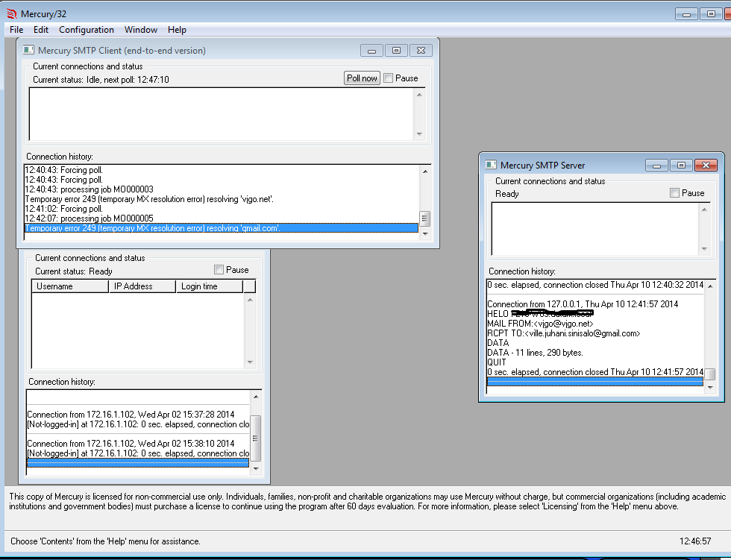Select 'DATA - 11 lines, 290 bytes.' line

pyautogui.click(x=595, y=352)
